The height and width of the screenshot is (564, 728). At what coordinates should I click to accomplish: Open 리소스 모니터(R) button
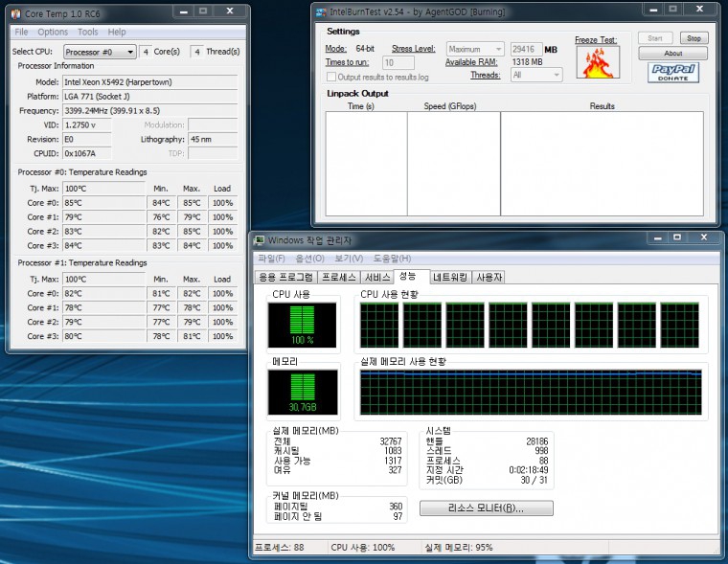[x=486, y=508]
